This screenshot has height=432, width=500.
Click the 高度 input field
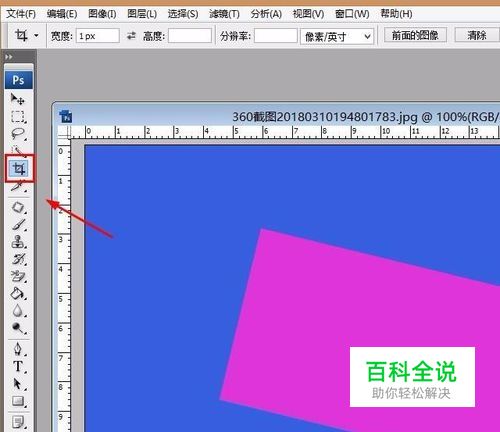tap(190, 36)
